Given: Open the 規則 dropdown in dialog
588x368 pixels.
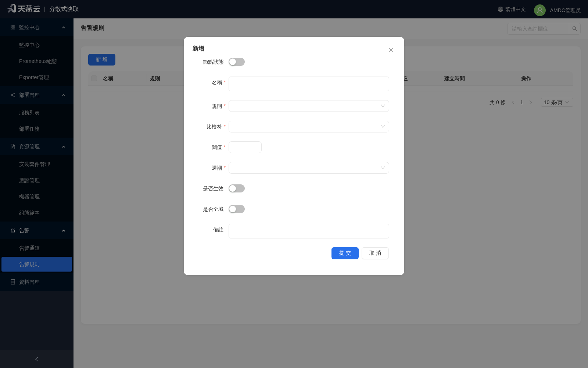Looking at the screenshot, I should coord(309,106).
